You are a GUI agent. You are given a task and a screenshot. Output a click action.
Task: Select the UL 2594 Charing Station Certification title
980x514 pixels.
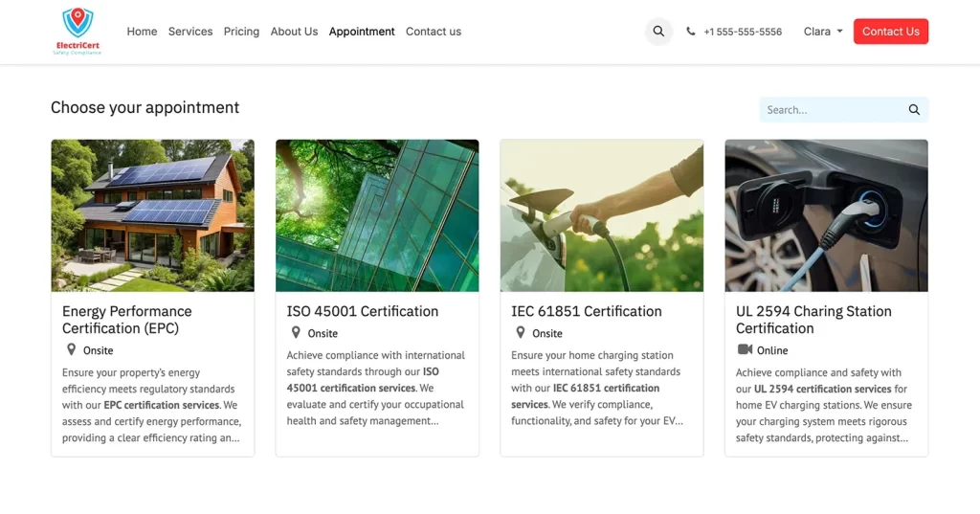coord(813,320)
